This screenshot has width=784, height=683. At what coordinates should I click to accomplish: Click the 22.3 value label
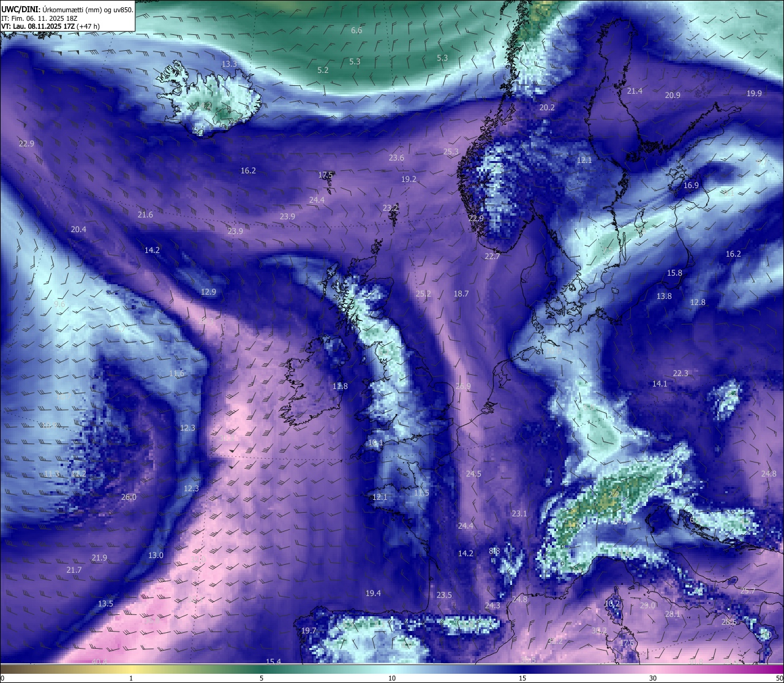tap(680, 373)
